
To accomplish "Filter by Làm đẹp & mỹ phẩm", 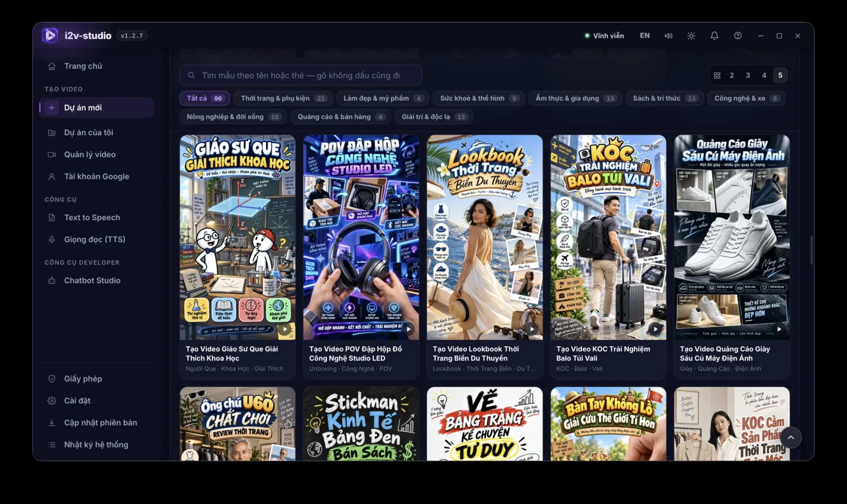I will pos(383,98).
